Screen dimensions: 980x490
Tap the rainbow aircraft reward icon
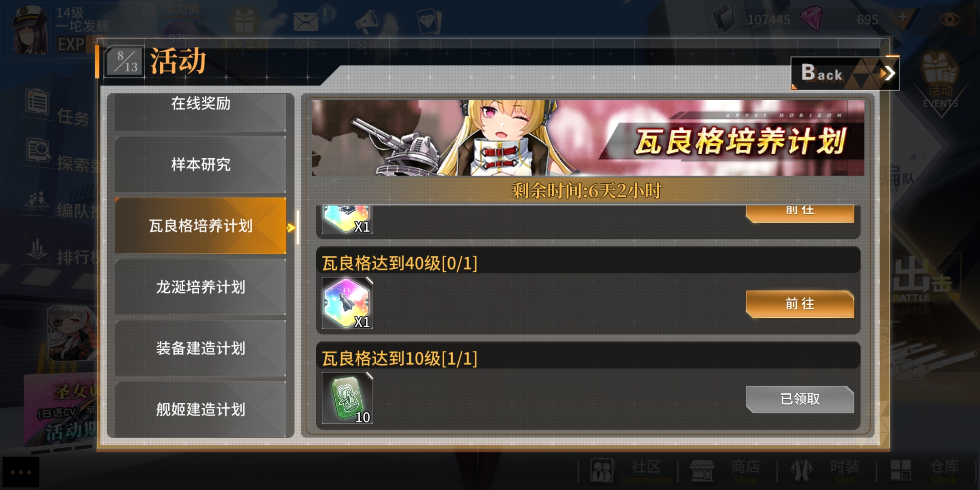347,303
